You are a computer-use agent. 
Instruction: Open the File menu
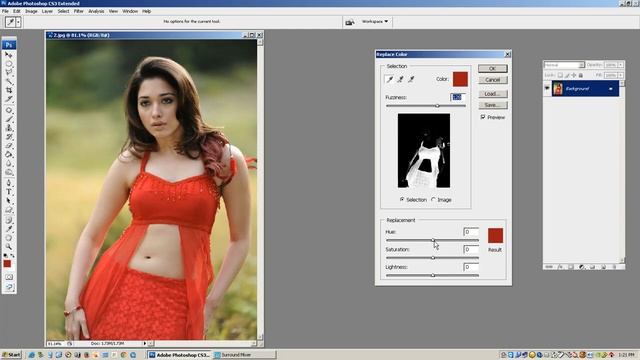coord(5,11)
